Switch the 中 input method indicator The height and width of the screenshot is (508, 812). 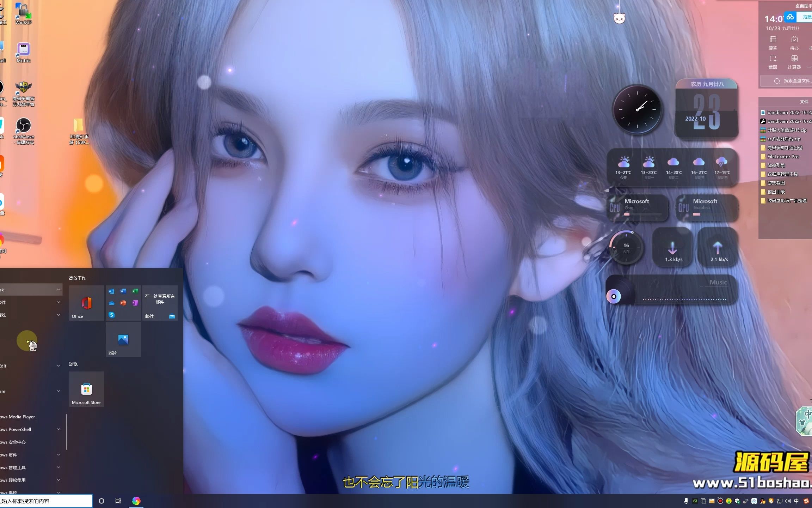pos(796,501)
